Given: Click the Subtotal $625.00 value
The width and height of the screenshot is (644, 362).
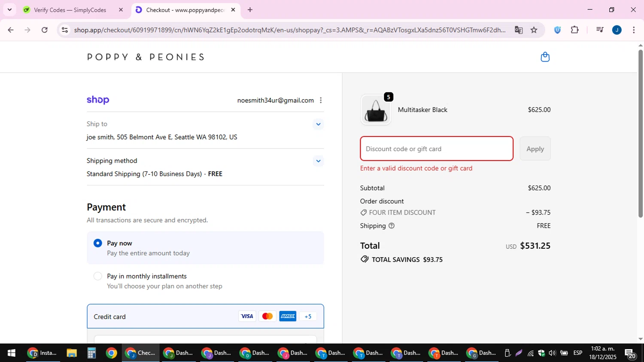Looking at the screenshot, I should [x=539, y=188].
